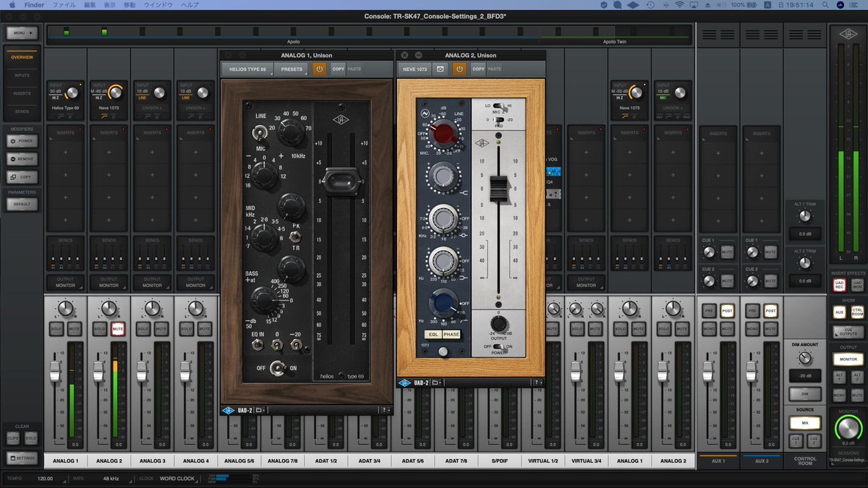Screen dimensions: 868x488
Task: Toggle the Neve 1073 PAD switch
Action: coord(499,119)
